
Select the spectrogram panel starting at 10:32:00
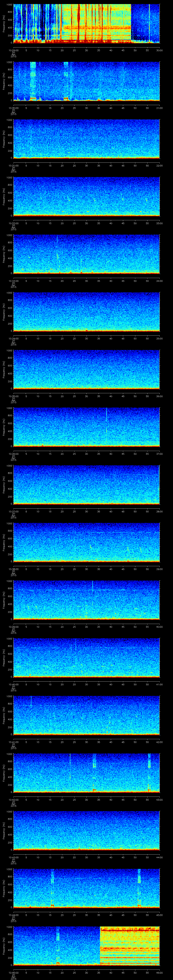click(86, 196)
